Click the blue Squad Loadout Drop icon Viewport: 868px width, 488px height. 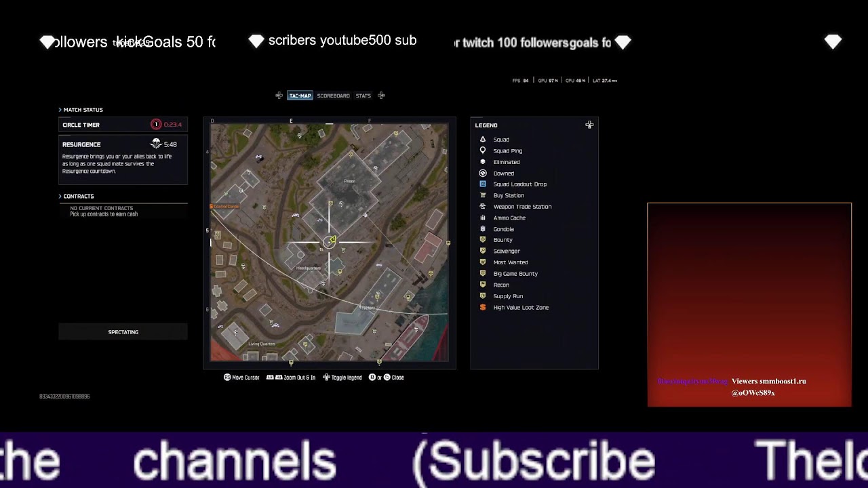click(x=483, y=184)
